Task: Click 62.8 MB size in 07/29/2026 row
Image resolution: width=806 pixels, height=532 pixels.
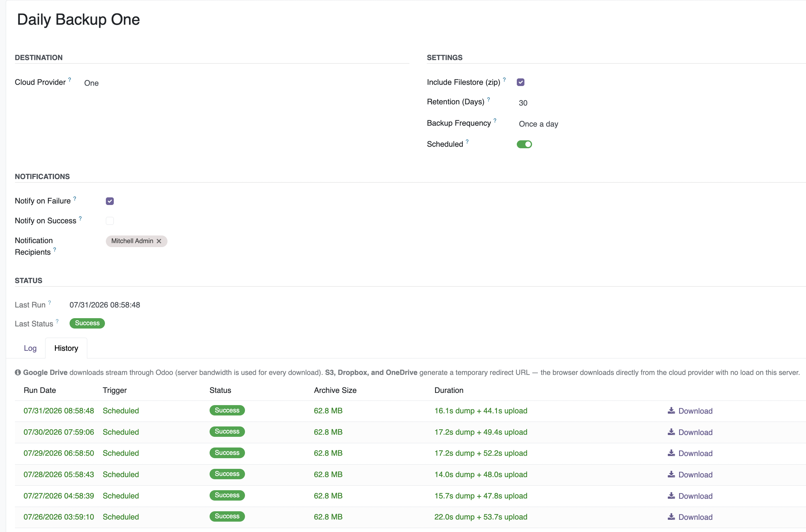Action: click(x=328, y=453)
